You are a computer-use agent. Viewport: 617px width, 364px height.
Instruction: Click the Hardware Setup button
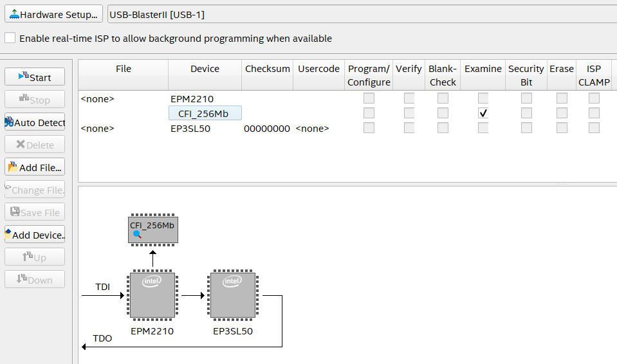(53, 14)
